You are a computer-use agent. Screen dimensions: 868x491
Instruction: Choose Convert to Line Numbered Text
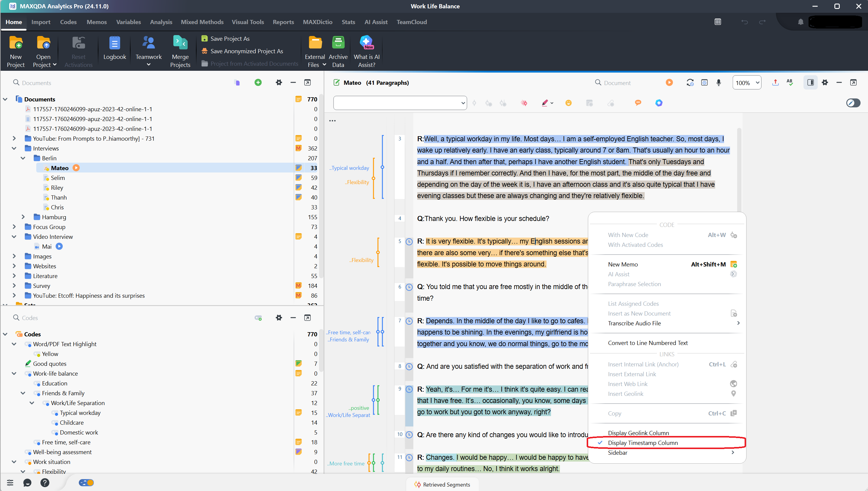pos(648,343)
